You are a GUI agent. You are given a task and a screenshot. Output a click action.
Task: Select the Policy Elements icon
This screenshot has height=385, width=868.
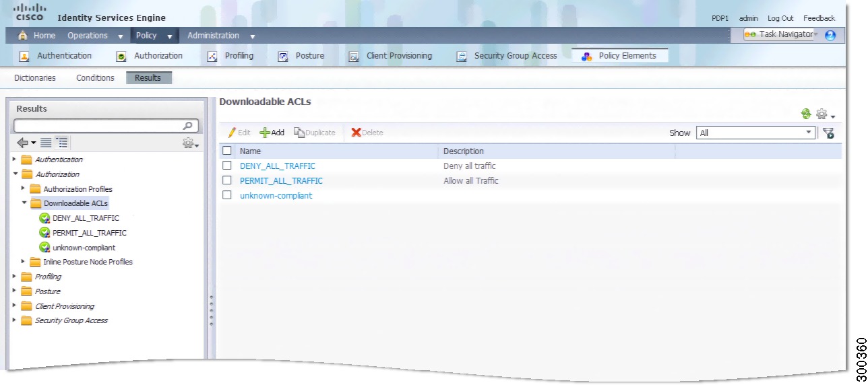click(x=586, y=57)
